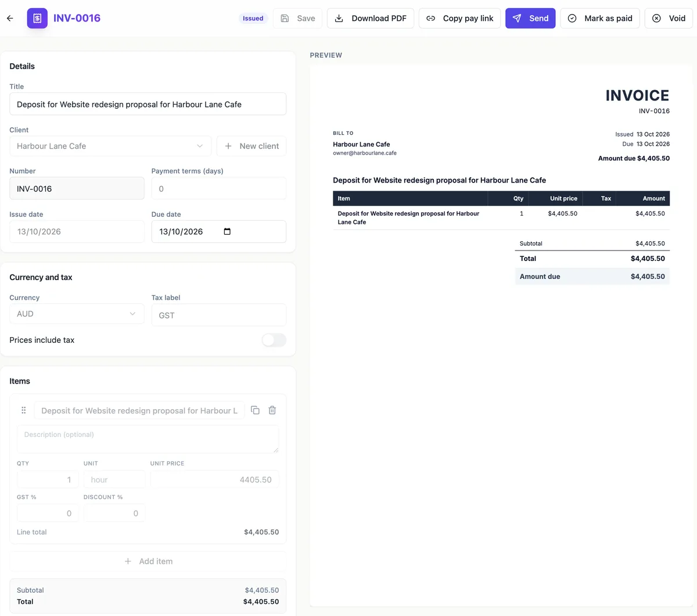The height and width of the screenshot is (616, 697).
Task: Click the drag handle of the line item
Action: click(24, 410)
